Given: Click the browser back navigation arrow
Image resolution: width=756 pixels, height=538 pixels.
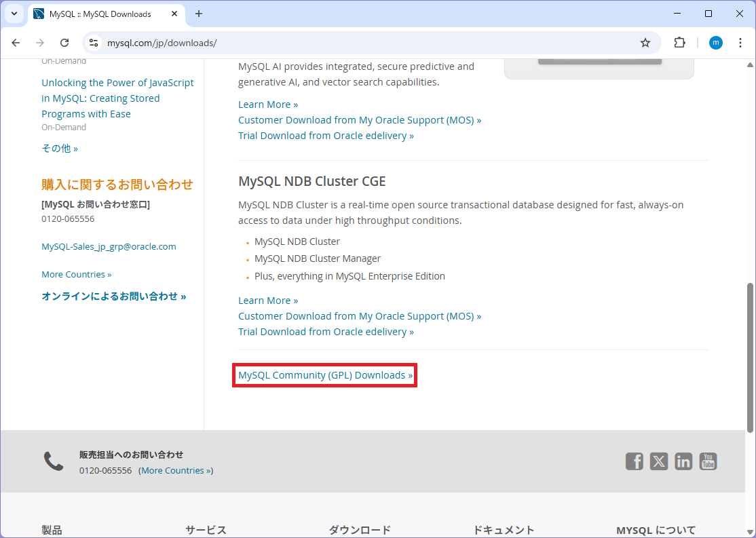Looking at the screenshot, I should (16, 42).
